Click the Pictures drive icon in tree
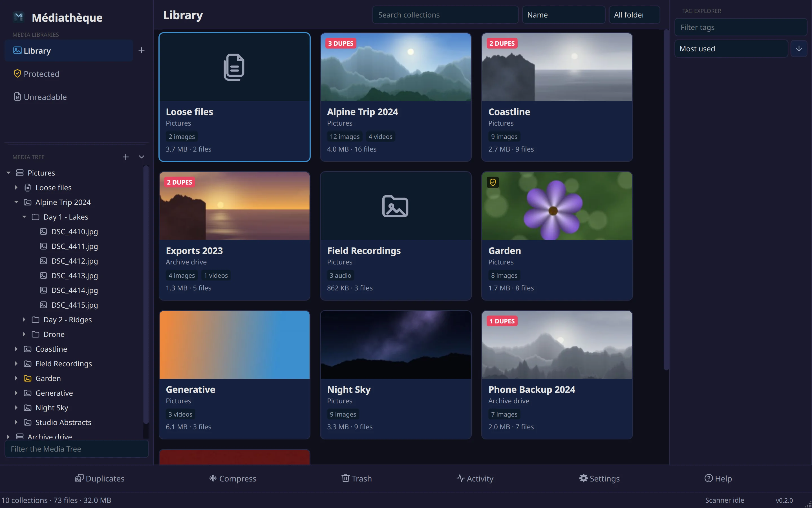The image size is (812, 508). coord(20,173)
